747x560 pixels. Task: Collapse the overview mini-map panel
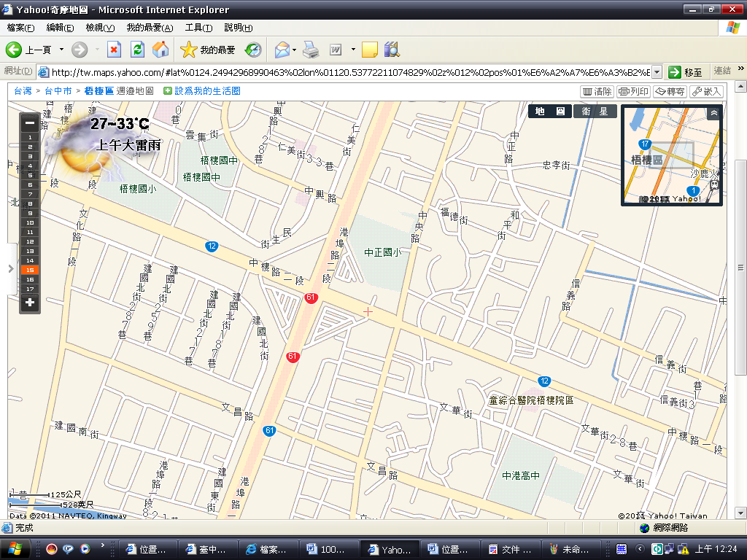pos(713,113)
